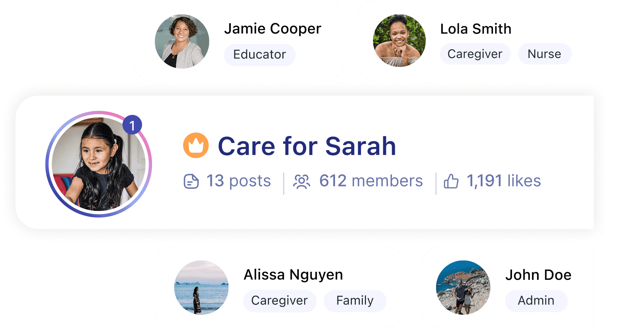View the 13 posts count

[238, 181]
